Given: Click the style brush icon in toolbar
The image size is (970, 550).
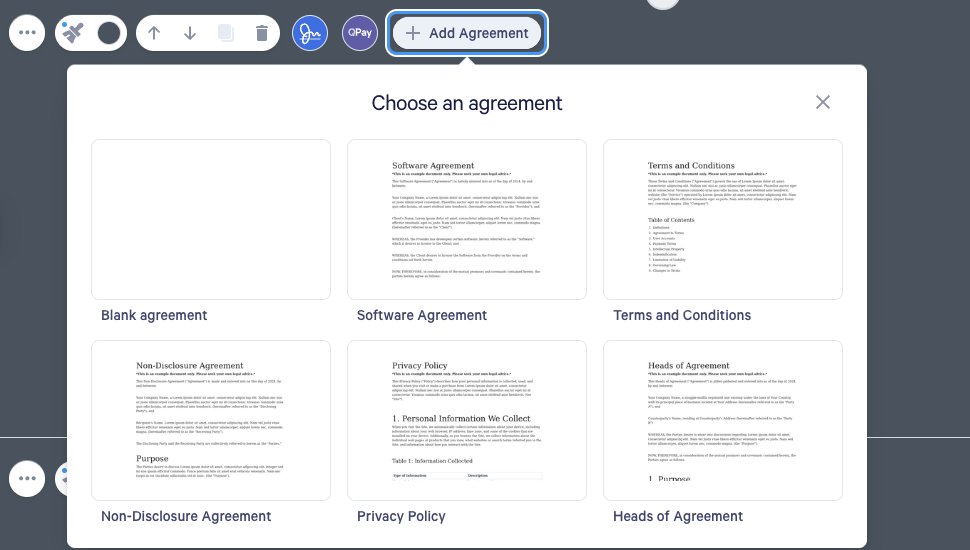Looking at the screenshot, I should 73,33.
